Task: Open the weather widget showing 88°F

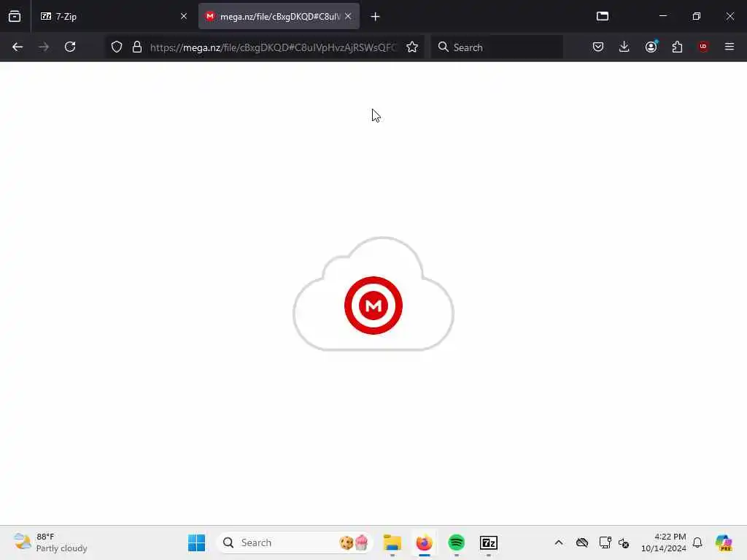Action: 50,542
